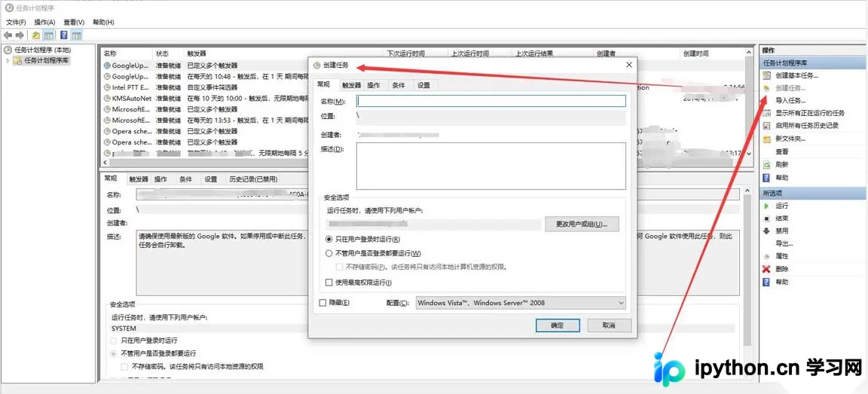
Task: Click the 属性 clock icon
Action: (x=767, y=256)
